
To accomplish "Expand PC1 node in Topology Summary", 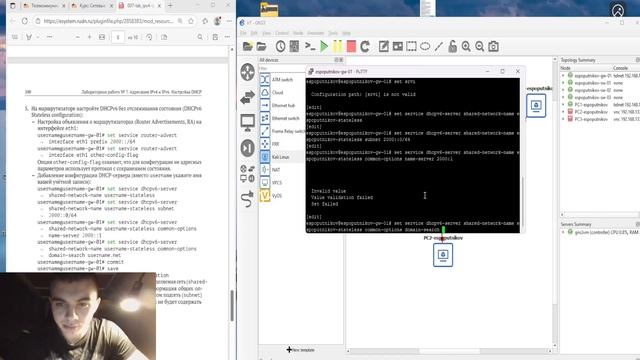I will tap(563, 104).
